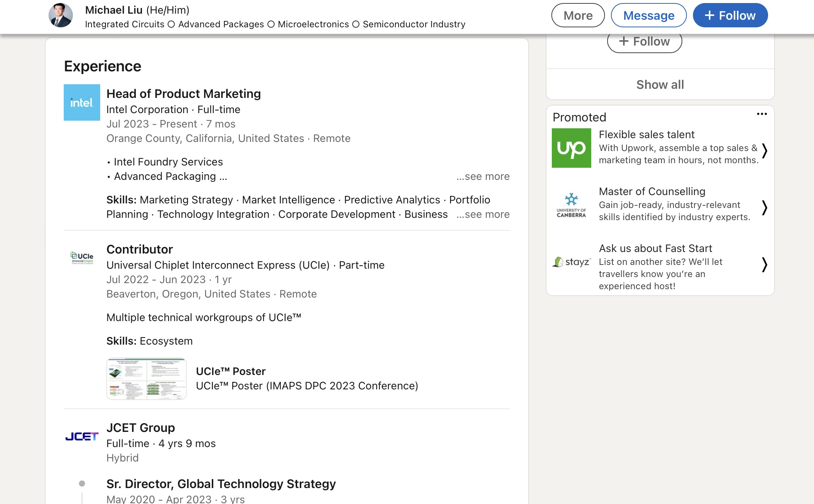Open the Master of Counselling ad
The width and height of the screenshot is (814, 504).
point(652,191)
